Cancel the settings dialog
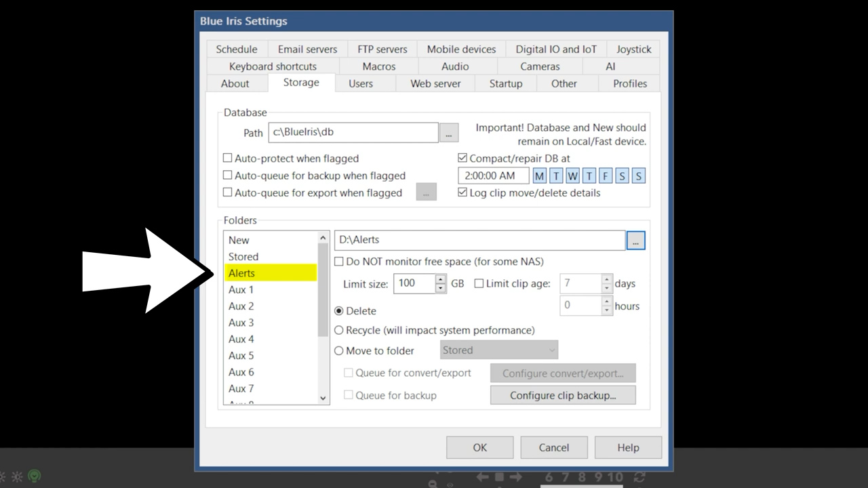The image size is (868, 488). click(553, 447)
